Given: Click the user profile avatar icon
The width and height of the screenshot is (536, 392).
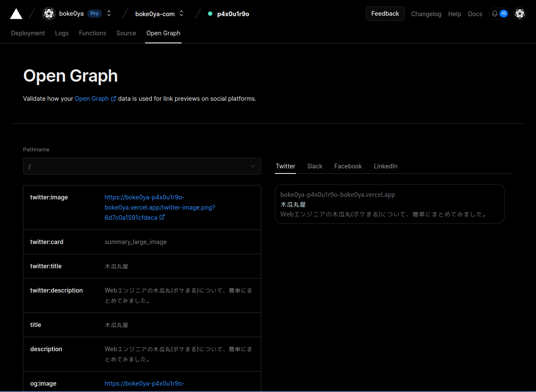Looking at the screenshot, I should pyautogui.click(x=520, y=13).
